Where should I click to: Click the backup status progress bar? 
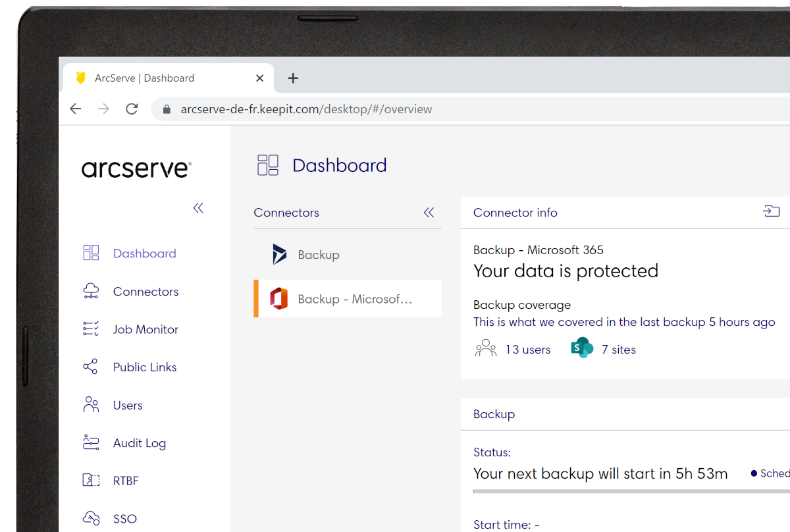click(x=631, y=491)
